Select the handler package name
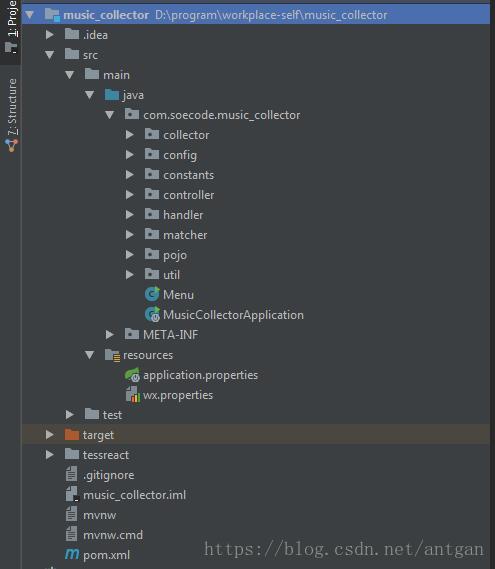 click(x=183, y=215)
